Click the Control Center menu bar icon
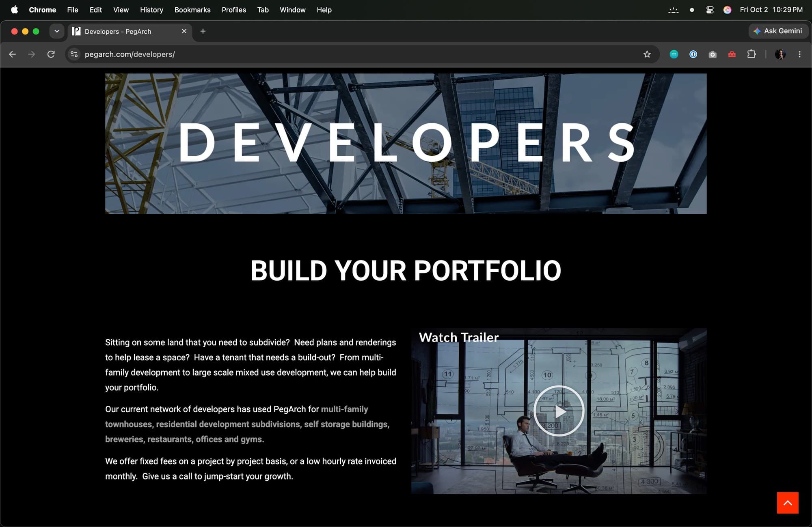 click(x=710, y=10)
